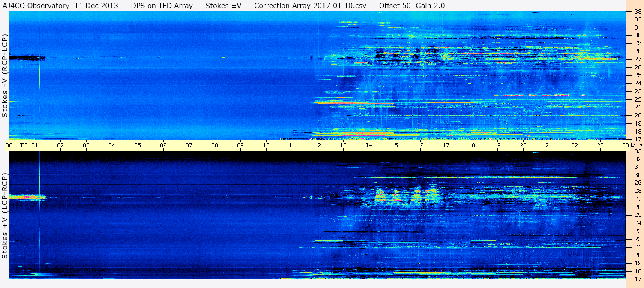Click 'Correction Array 2017 01 10.csv' filename

(x=311, y=6)
